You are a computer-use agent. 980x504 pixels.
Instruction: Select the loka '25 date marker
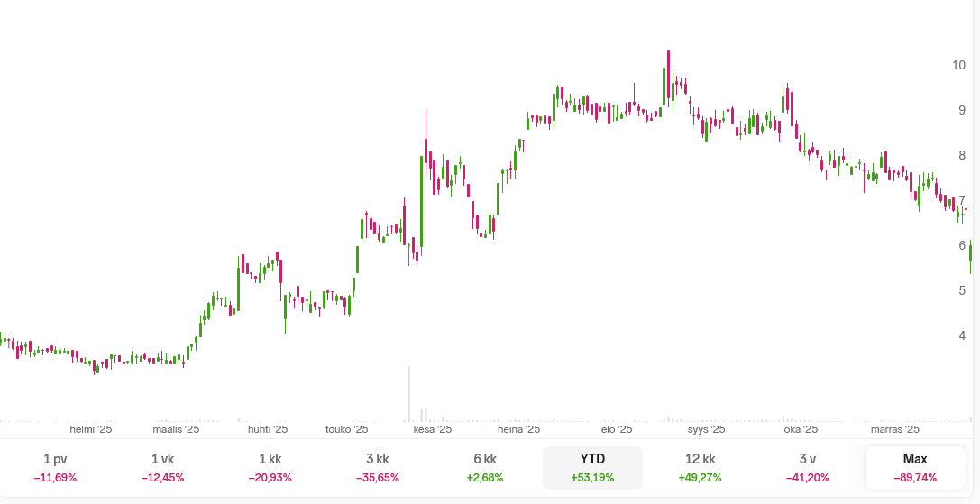pyautogui.click(x=800, y=430)
